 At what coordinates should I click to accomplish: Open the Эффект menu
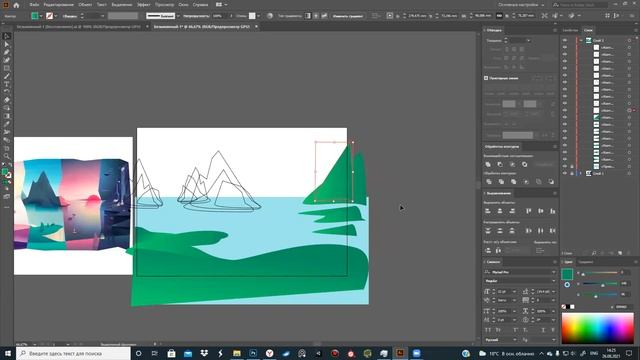(x=144, y=5)
